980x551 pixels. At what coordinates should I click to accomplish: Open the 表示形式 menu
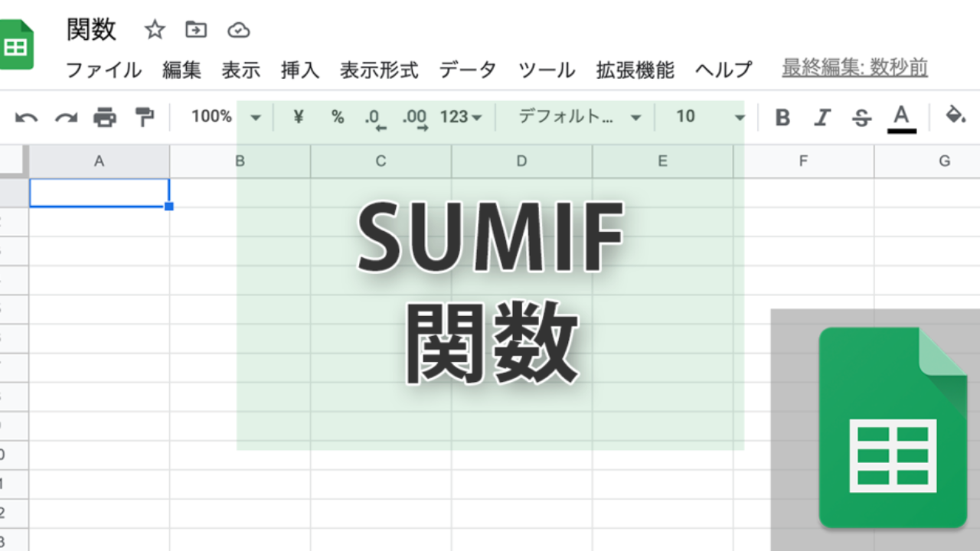379,70
